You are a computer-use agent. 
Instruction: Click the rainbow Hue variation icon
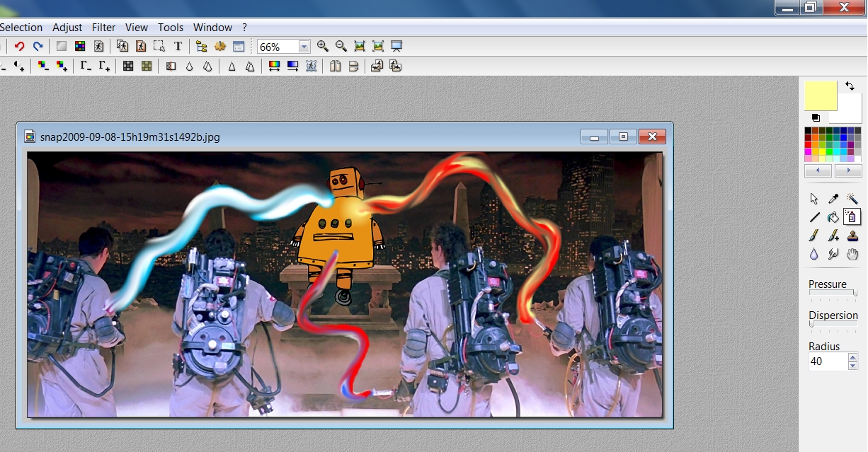point(274,66)
